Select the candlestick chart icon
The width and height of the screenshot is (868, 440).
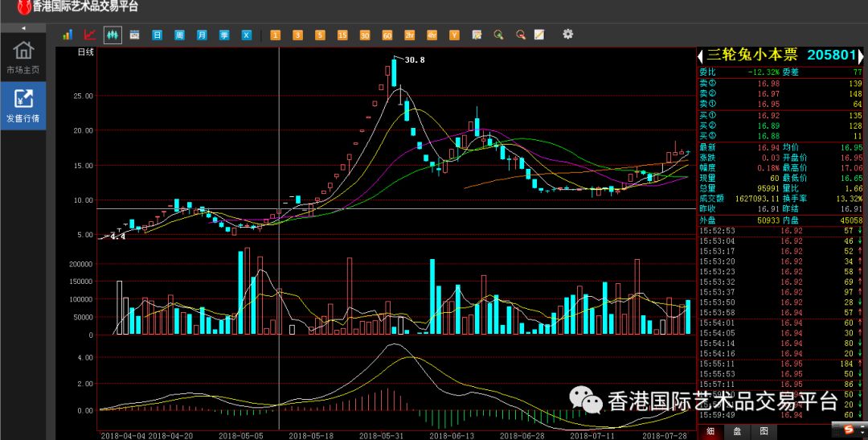(113, 35)
